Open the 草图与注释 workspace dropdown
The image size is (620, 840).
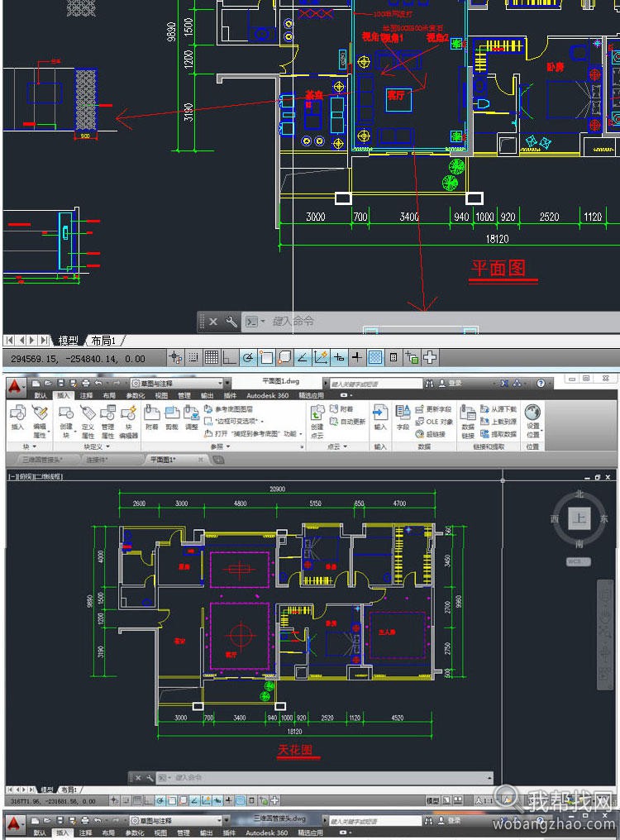coord(177,383)
